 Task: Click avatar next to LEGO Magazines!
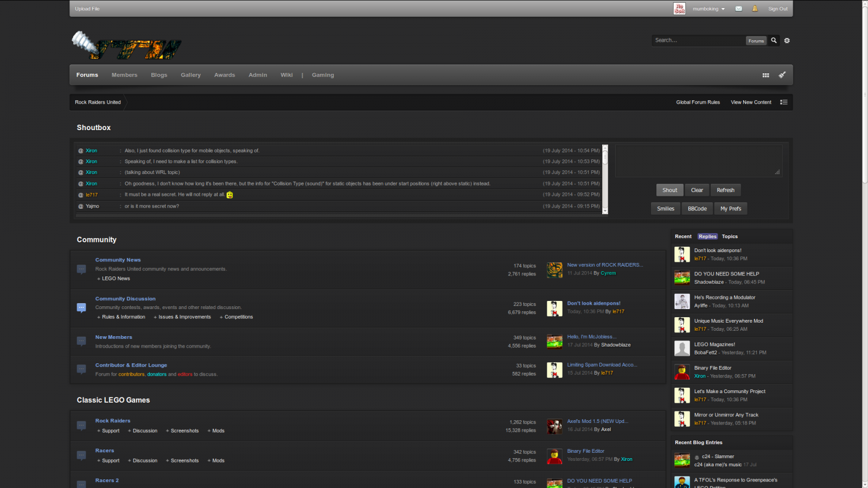(x=682, y=348)
